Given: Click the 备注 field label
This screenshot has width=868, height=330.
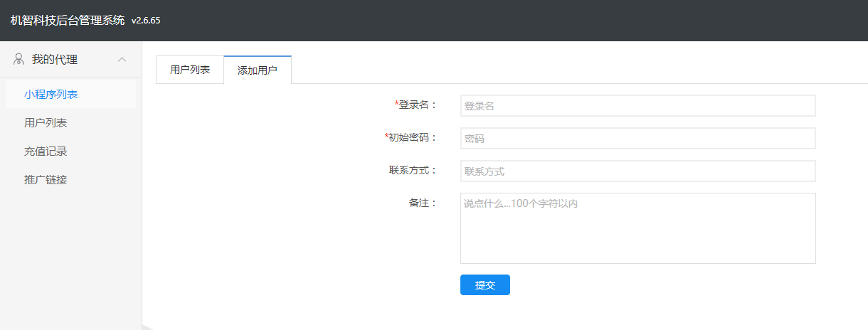Looking at the screenshot, I should click(x=423, y=203).
